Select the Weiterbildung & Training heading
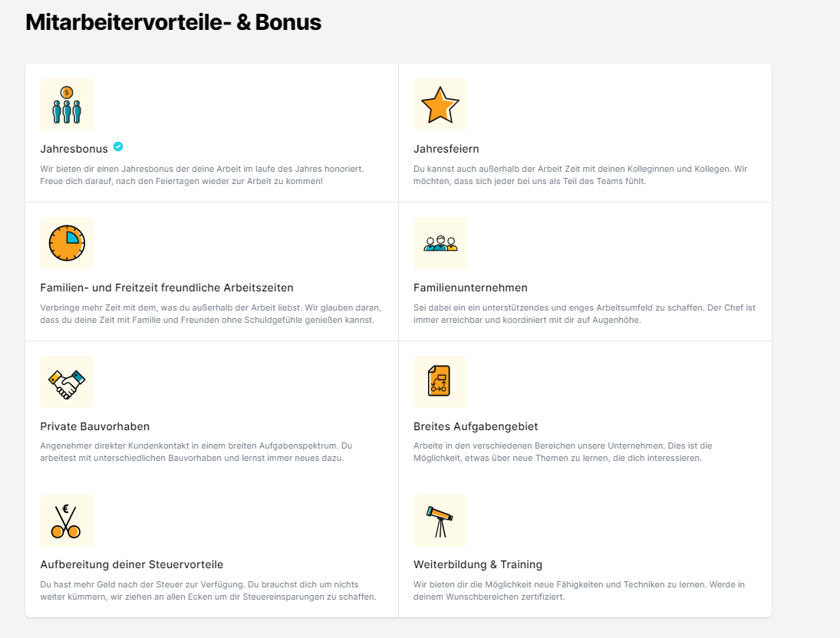This screenshot has height=638, width=840. pos(478,564)
